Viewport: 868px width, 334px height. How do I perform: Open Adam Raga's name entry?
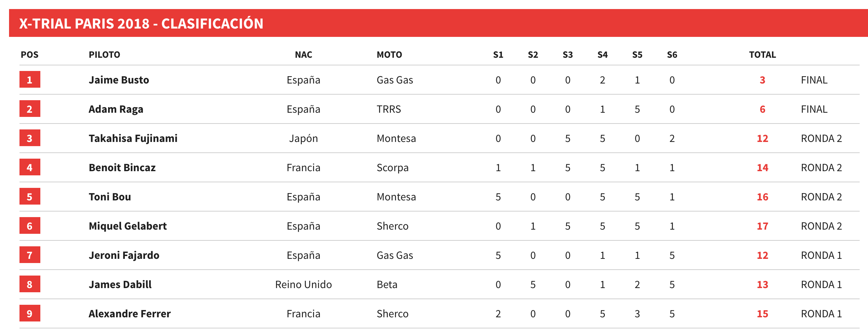point(116,109)
